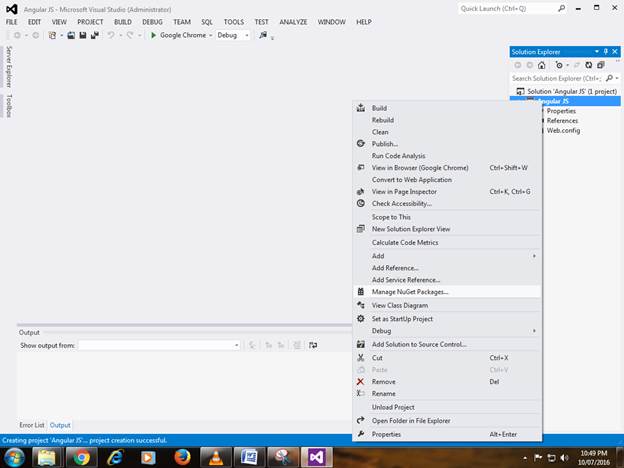
Task: Click Clear All icon in Output panel
Action: tap(296, 345)
